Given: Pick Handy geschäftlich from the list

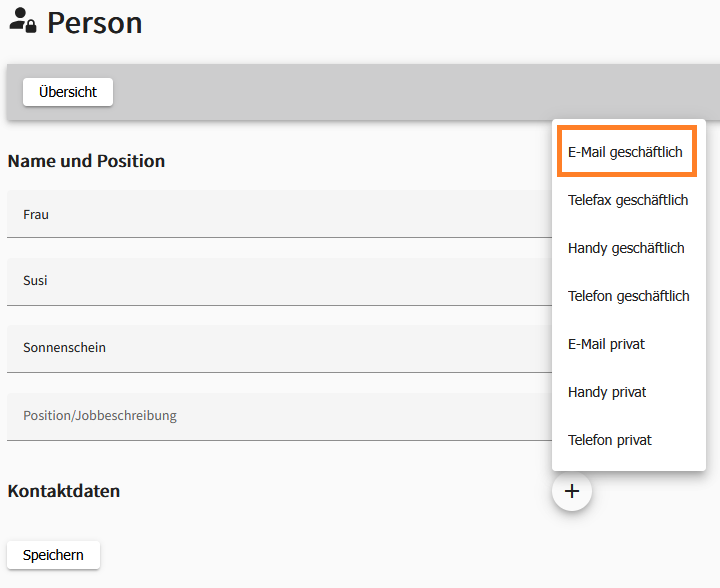Looking at the screenshot, I should pyautogui.click(x=626, y=248).
